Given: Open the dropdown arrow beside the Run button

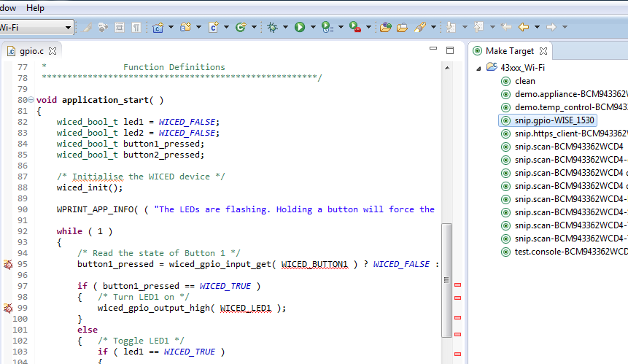Looking at the screenshot, I should coord(313,27).
